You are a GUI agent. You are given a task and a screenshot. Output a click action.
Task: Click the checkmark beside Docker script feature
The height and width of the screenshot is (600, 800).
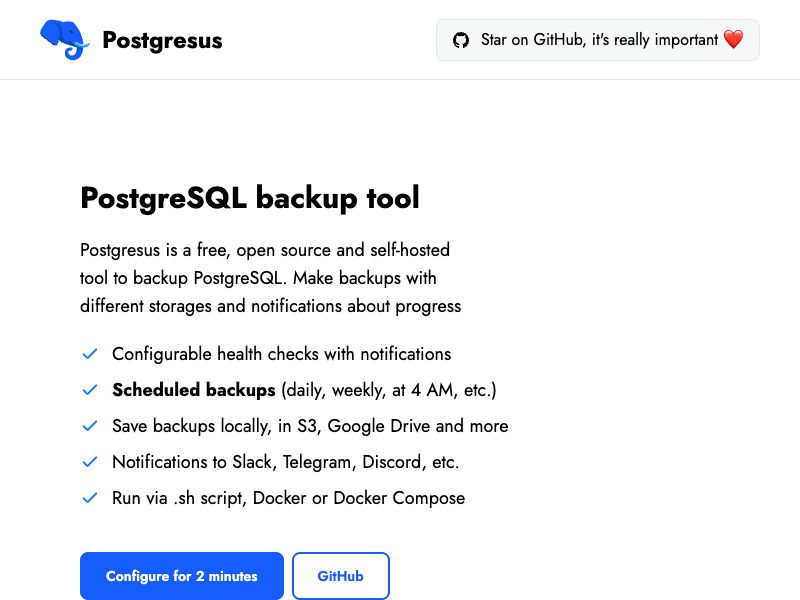click(x=89, y=498)
